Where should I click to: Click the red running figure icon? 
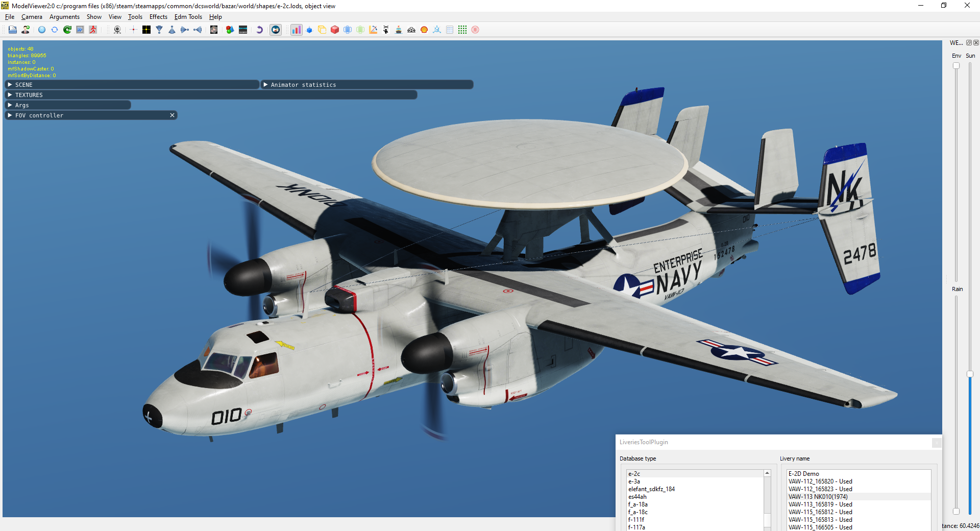pyautogui.click(x=93, y=30)
